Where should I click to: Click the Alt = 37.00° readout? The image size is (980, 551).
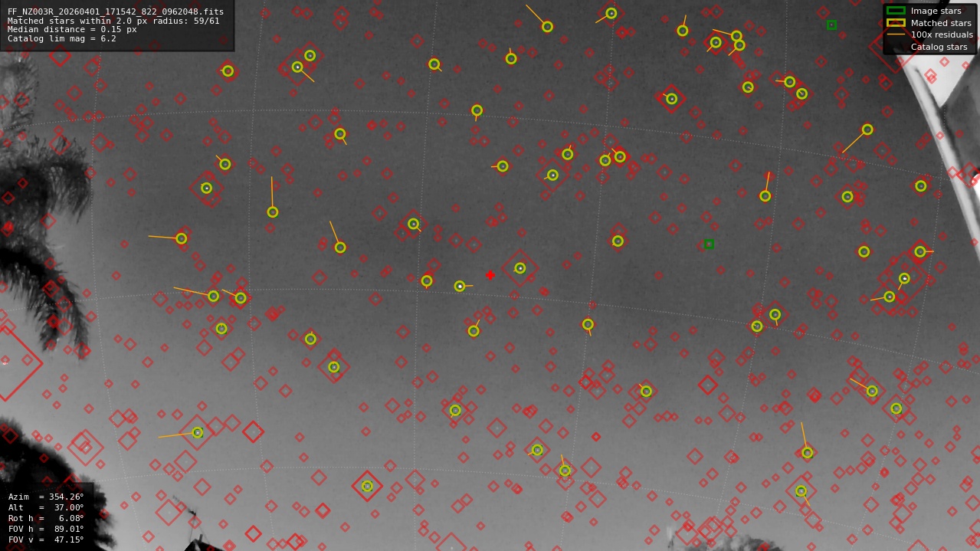(x=46, y=507)
